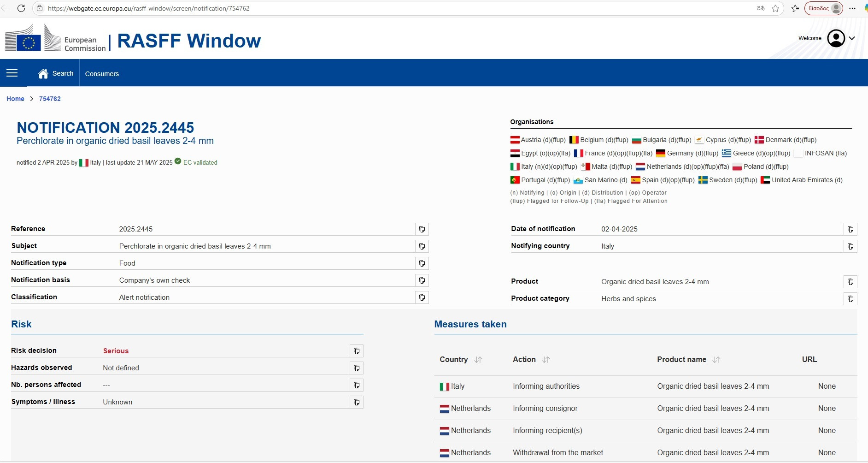Open the Consumers menu item
The height and width of the screenshot is (463, 868).
coord(102,74)
